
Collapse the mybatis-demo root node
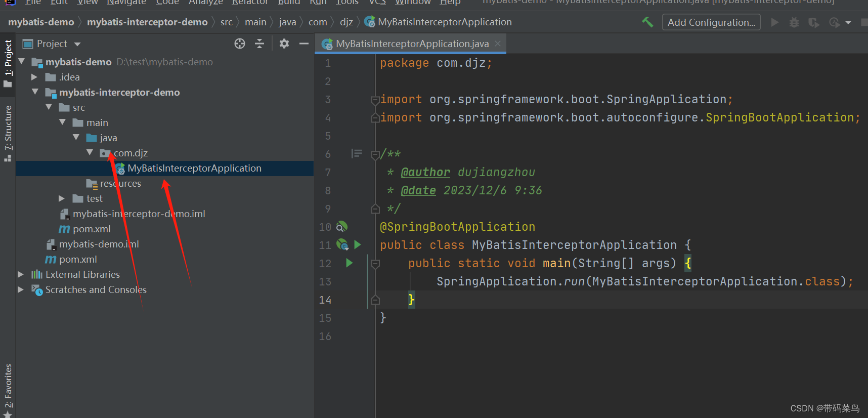coord(22,61)
